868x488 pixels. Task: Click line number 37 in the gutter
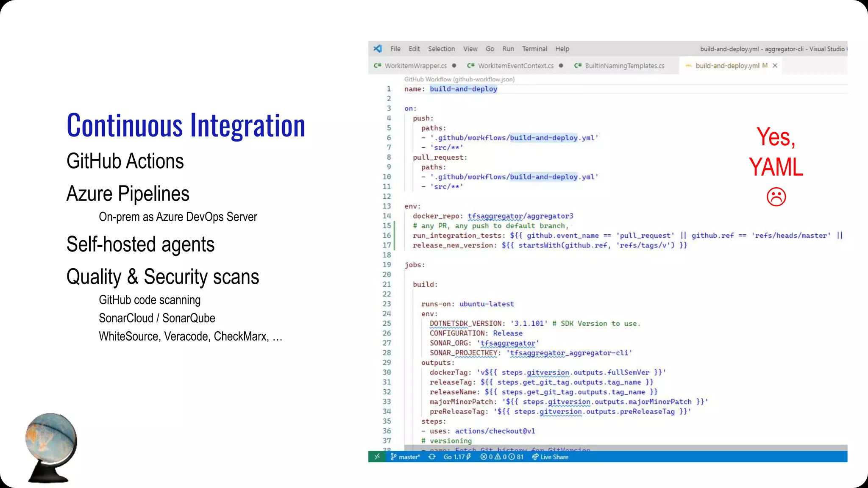point(387,441)
